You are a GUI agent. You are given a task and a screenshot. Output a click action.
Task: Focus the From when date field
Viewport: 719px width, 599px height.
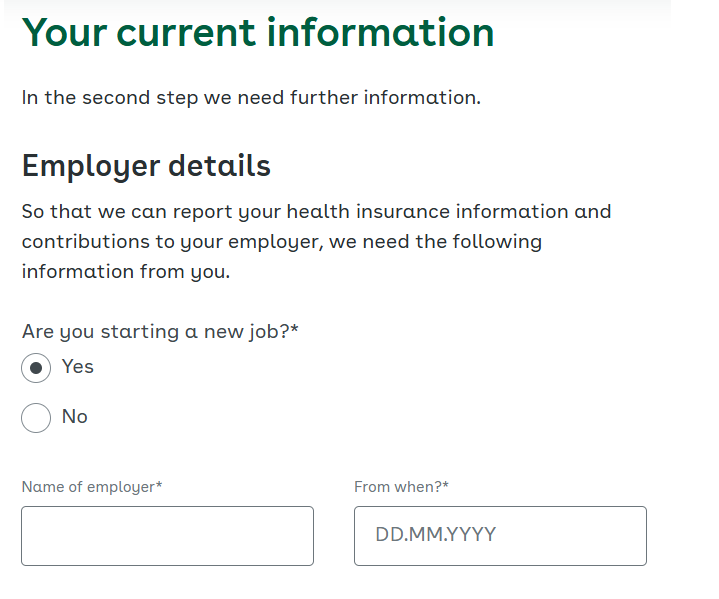[x=500, y=536]
